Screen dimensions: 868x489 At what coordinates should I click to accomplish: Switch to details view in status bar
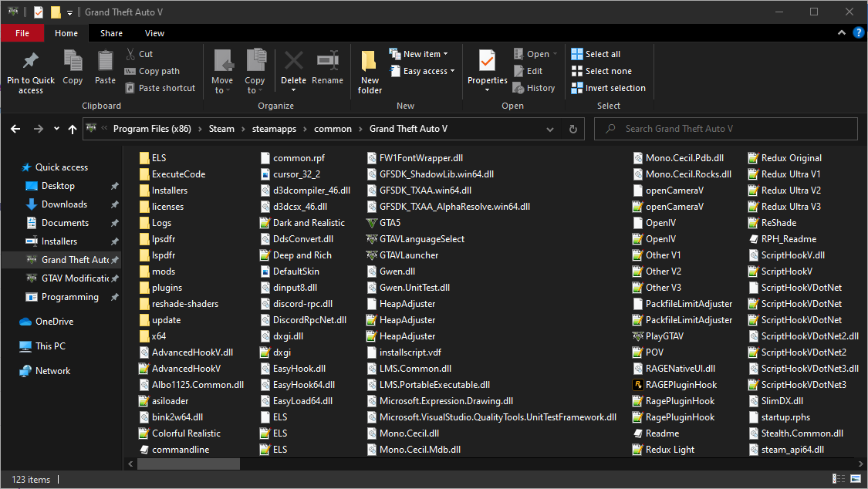838,480
